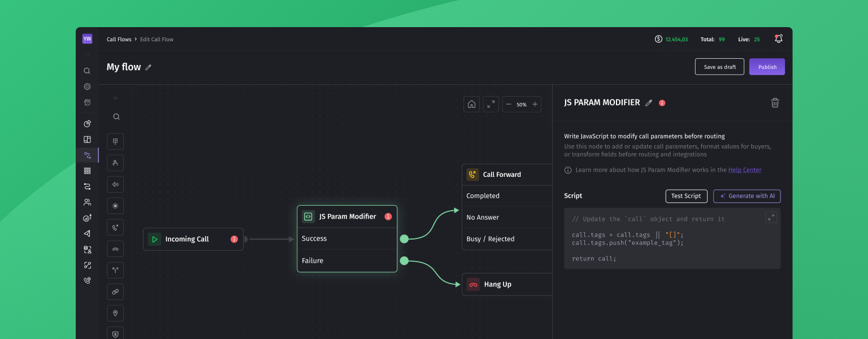
Task: Delete node using the trash icon
Action: click(x=775, y=103)
